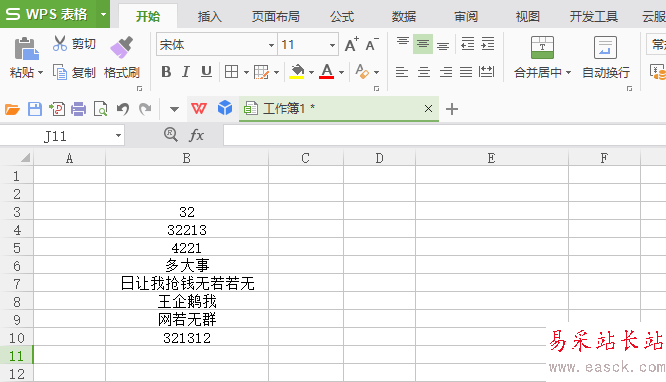Screen dimensions: 666x382
Task: Expand border style dropdown arrow
Action: (x=246, y=73)
